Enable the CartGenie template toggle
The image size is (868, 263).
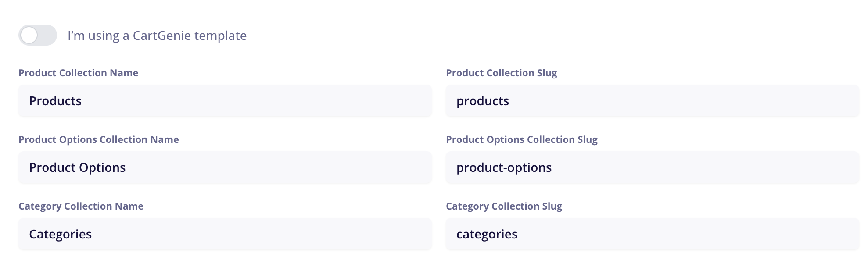37,35
